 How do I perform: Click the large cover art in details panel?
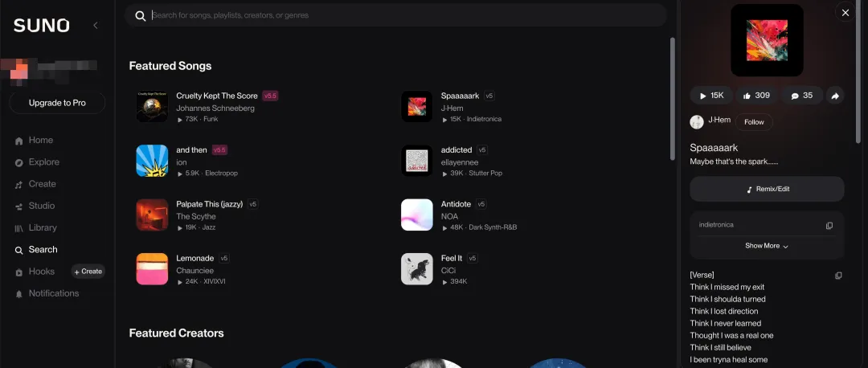pyautogui.click(x=767, y=40)
